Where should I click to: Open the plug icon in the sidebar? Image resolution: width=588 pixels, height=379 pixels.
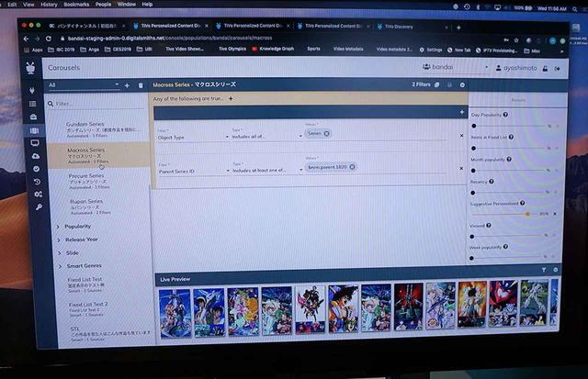point(32,90)
